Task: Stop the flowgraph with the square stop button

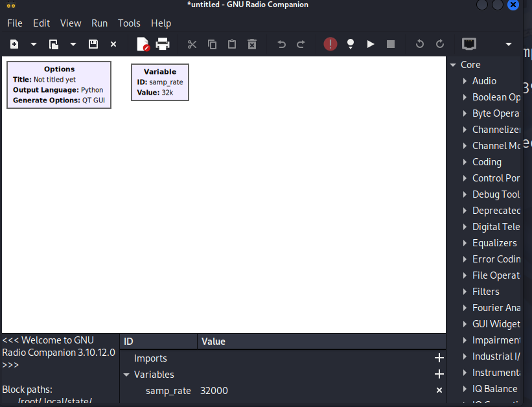Action: pyautogui.click(x=391, y=44)
